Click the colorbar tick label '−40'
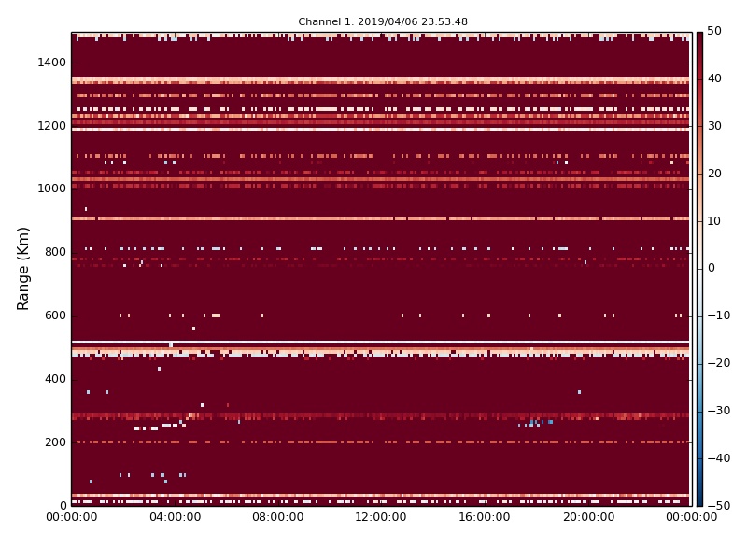The width and height of the screenshot is (747, 560). click(718, 458)
